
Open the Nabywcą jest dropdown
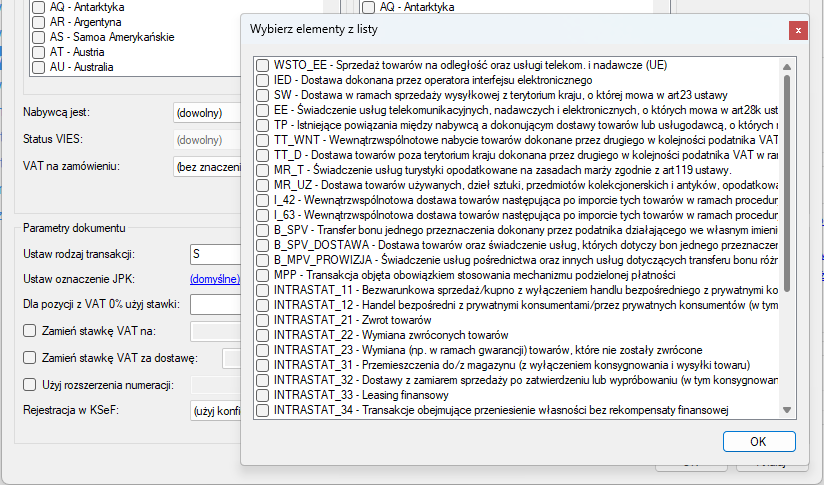click(x=206, y=113)
